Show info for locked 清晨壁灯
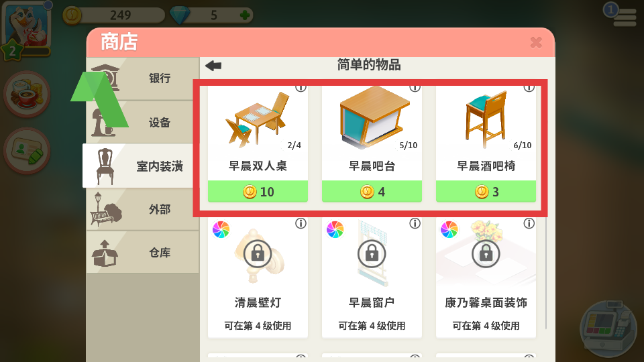The image size is (644, 362). click(x=301, y=223)
